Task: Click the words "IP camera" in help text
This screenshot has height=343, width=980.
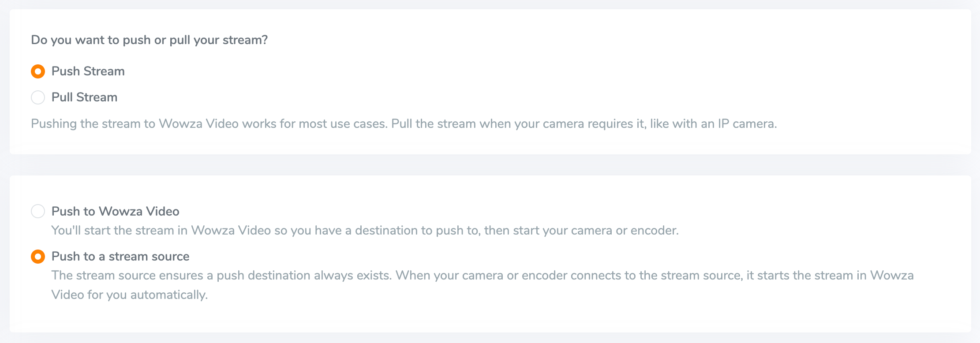Action: 747,124
